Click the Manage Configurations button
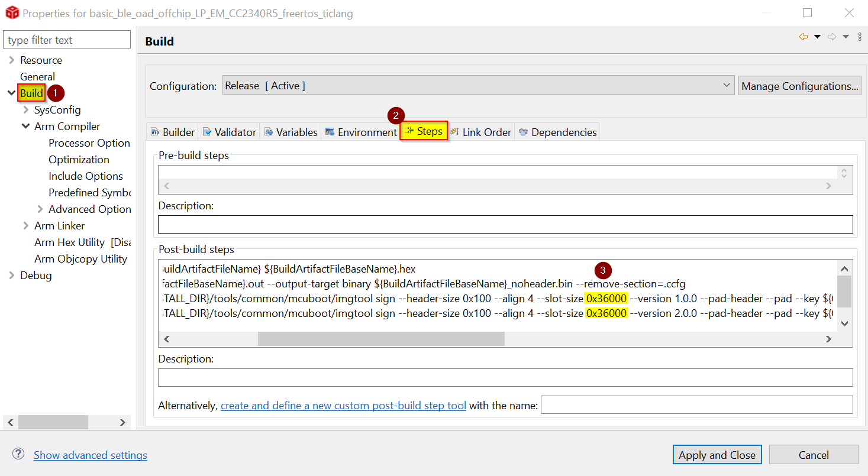 pos(799,86)
